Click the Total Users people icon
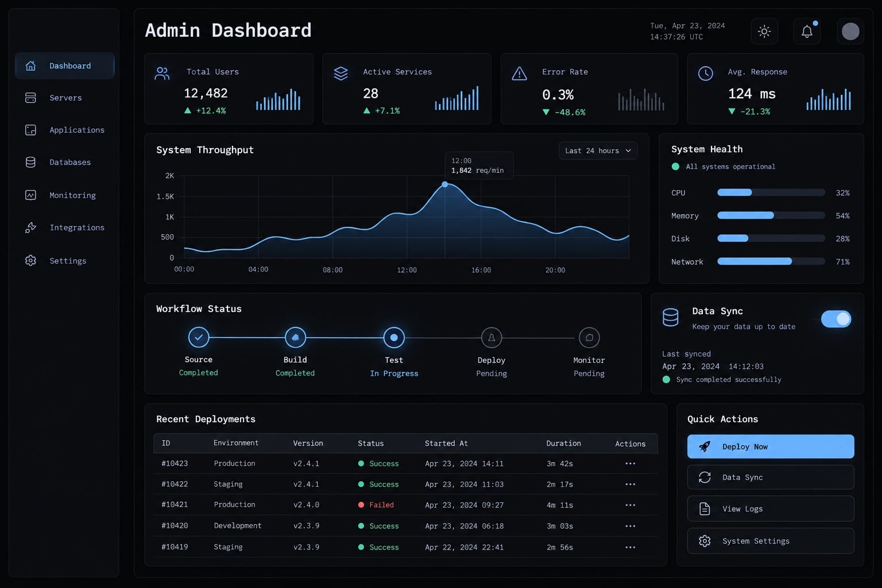This screenshot has height=588, width=882. click(x=163, y=73)
